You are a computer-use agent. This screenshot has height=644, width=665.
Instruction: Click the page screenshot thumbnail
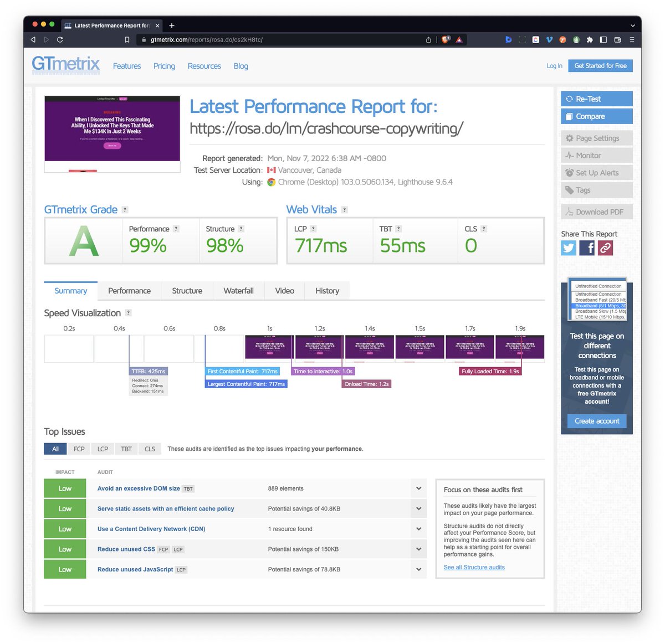(x=112, y=134)
